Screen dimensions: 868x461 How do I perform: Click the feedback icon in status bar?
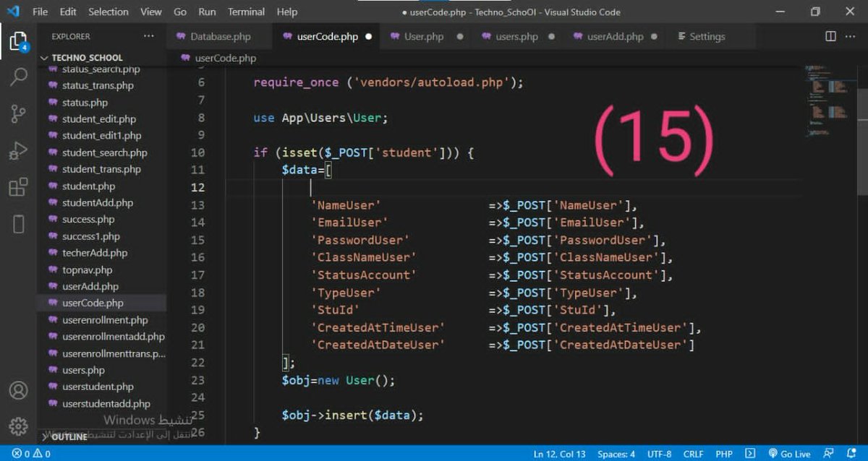830,454
